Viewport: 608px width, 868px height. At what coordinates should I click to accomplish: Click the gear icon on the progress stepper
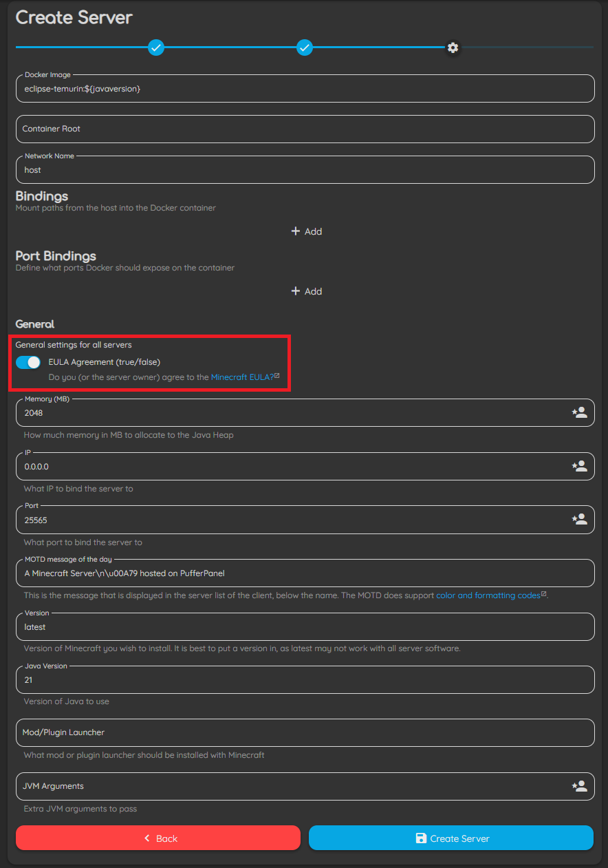tap(453, 47)
